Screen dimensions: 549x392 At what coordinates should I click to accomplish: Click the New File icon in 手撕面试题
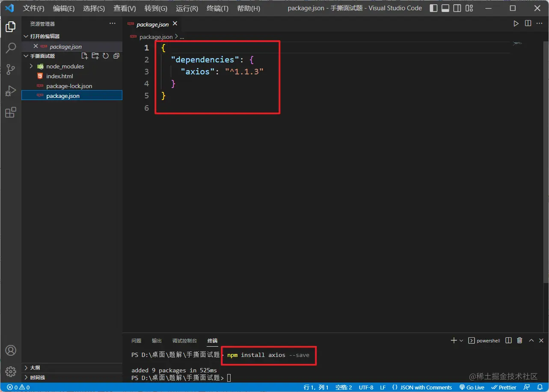(85, 56)
